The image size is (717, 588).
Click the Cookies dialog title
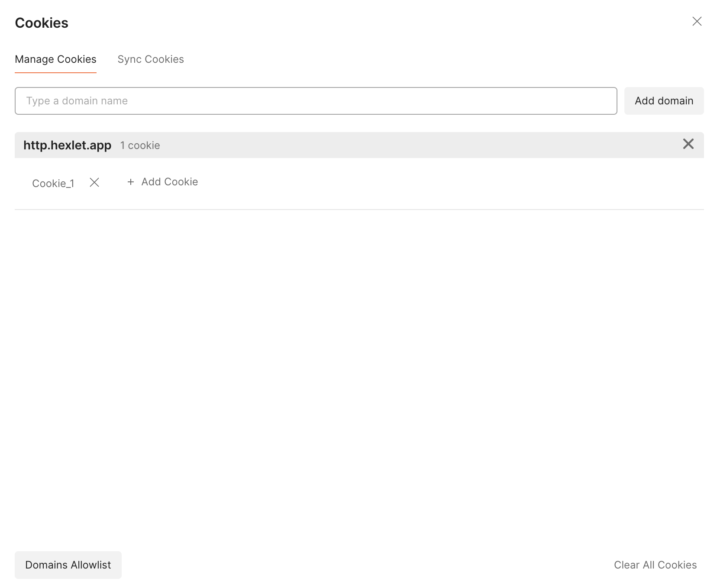(42, 23)
